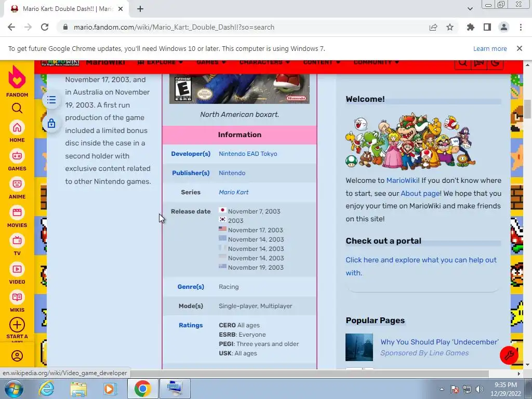Select the Mario Kart: Double Dash tab
This screenshot has height=399, width=532.
click(66, 9)
